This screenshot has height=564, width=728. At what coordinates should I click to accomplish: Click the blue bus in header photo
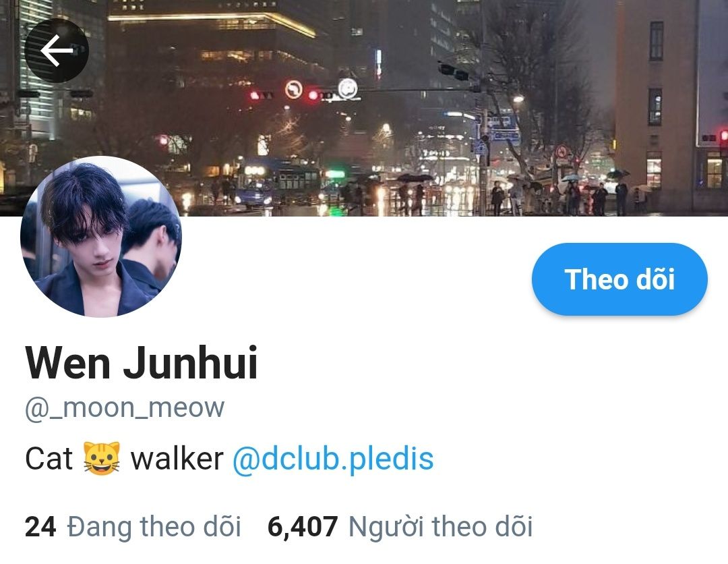[x=278, y=184]
